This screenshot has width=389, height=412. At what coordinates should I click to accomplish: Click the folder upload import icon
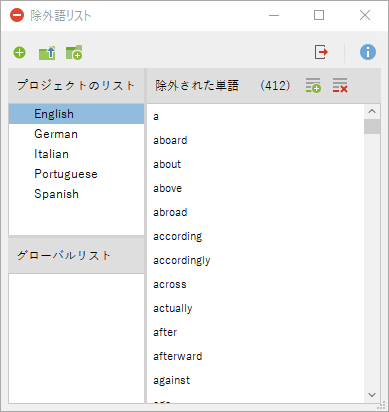click(47, 53)
